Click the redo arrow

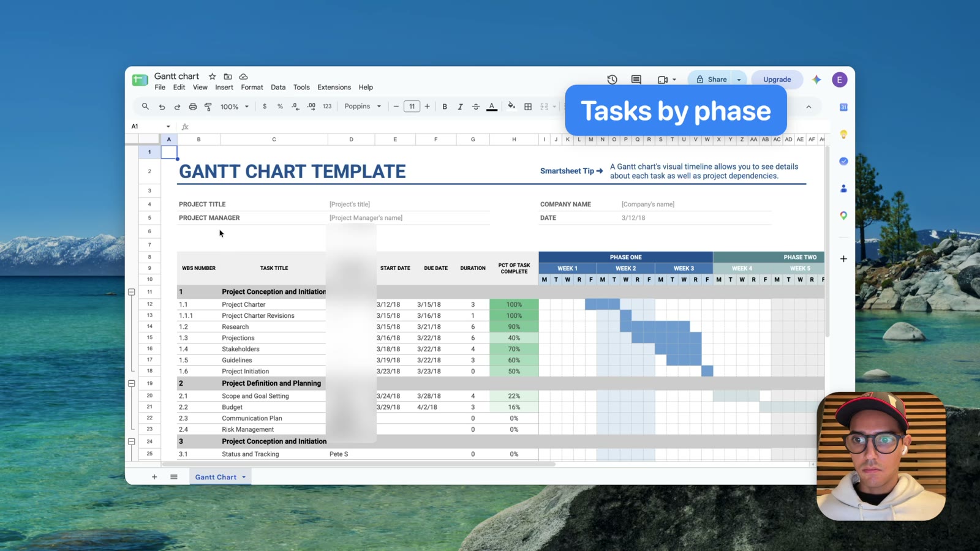(x=177, y=107)
